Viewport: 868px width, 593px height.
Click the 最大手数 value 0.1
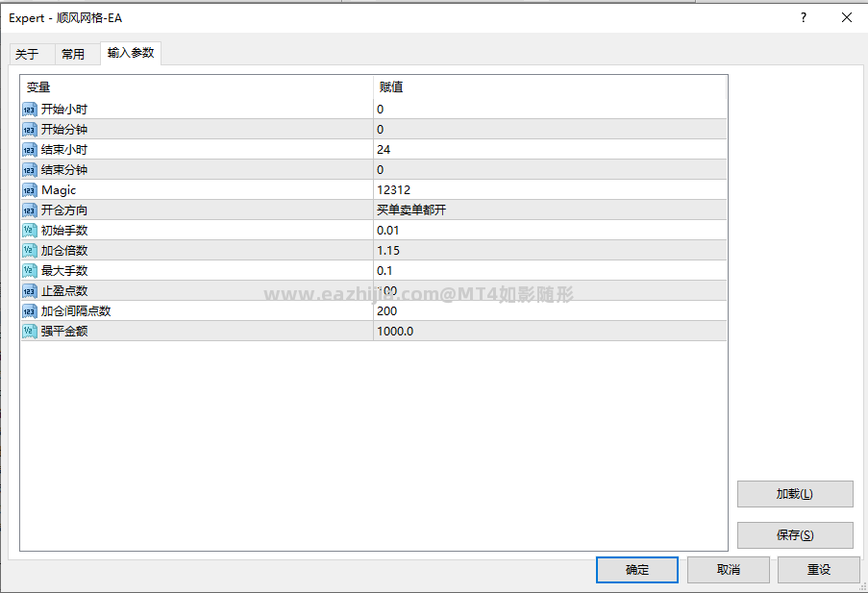[x=384, y=271]
